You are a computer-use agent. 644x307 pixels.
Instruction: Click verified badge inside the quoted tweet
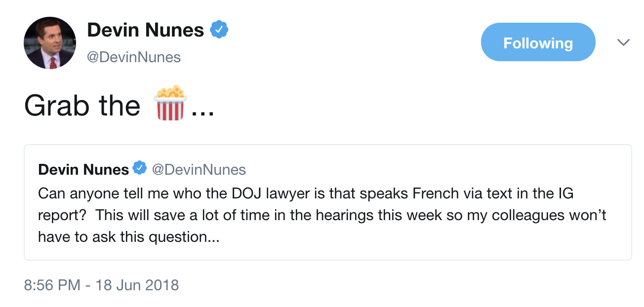(140, 169)
